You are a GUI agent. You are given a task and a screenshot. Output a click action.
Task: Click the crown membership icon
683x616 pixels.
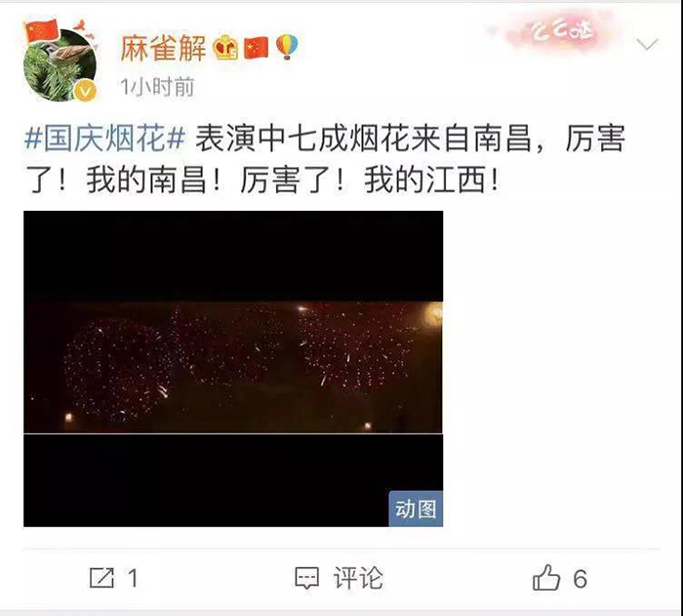[x=225, y=48]
